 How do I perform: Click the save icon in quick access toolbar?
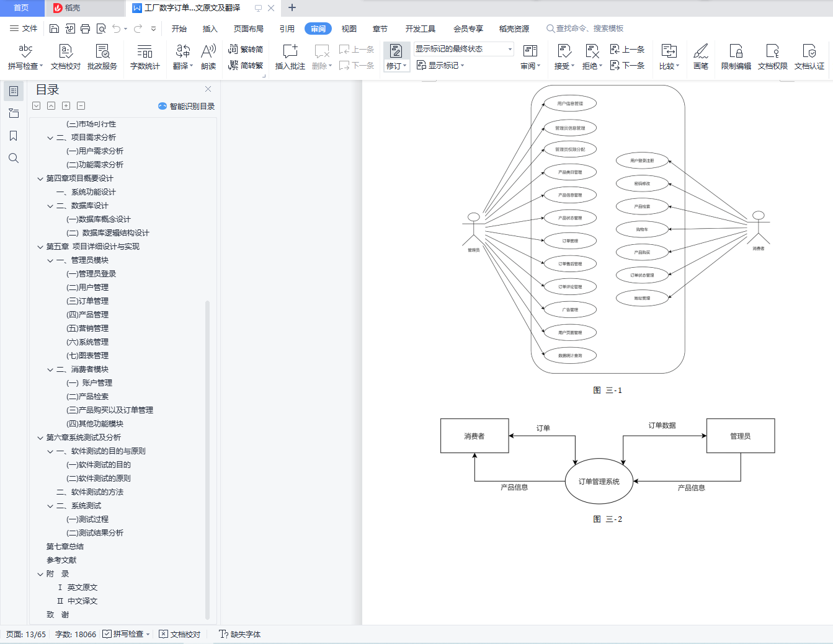tap(54, 29)
